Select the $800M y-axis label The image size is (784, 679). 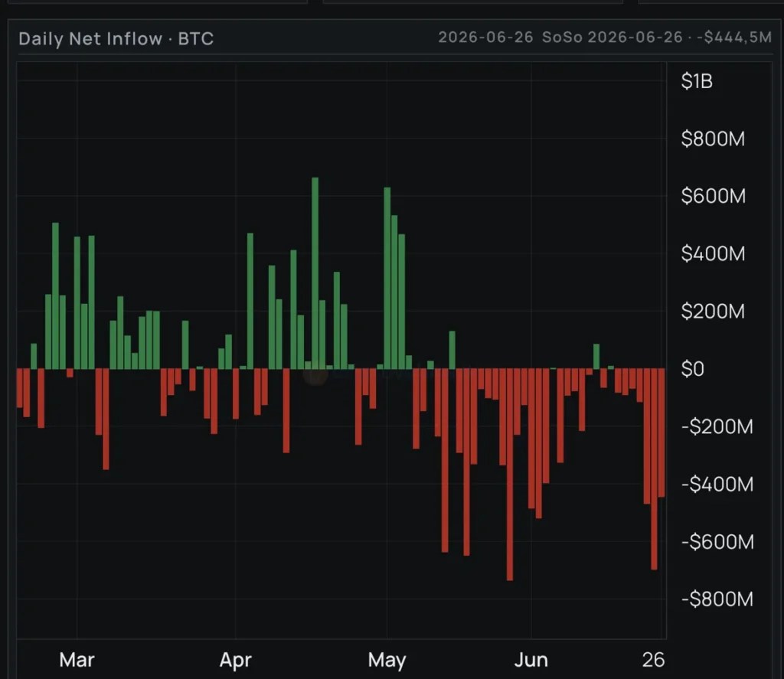click(713, 139)
